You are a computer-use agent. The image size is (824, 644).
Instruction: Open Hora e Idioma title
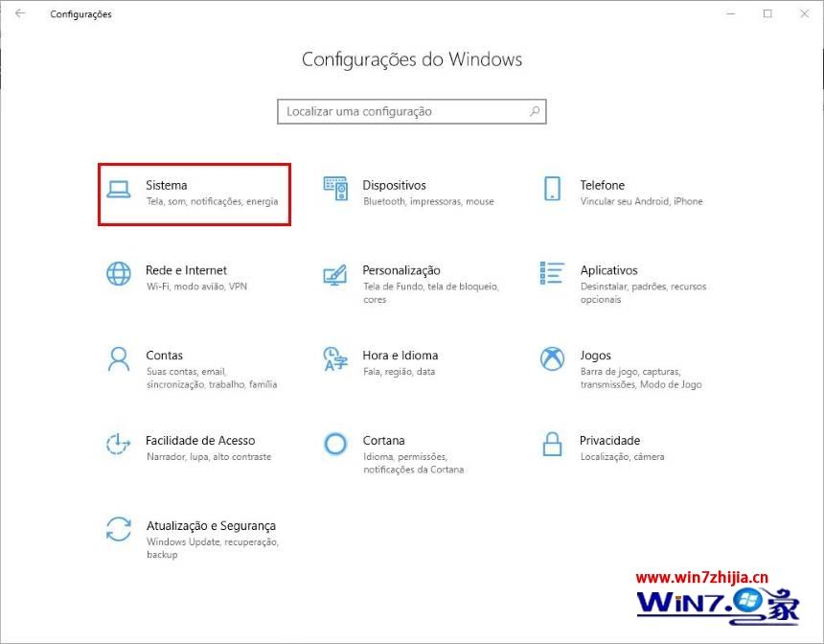click(x=401, y=356)
